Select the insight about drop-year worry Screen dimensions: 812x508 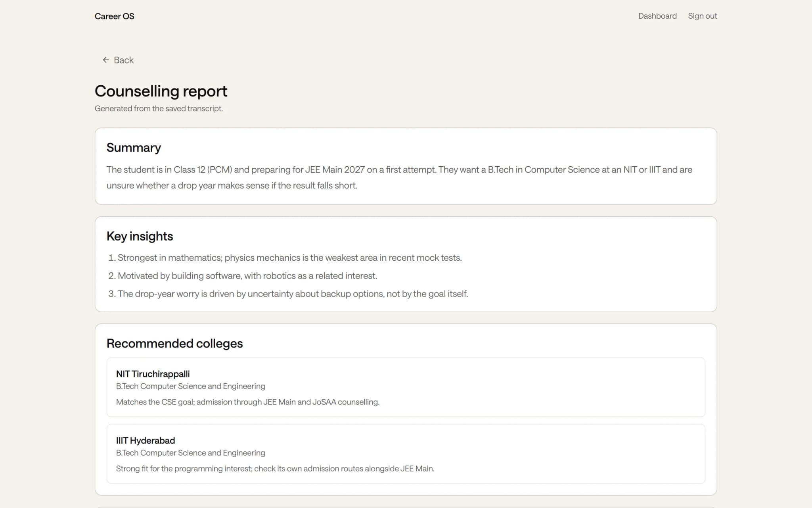(293, 294)
